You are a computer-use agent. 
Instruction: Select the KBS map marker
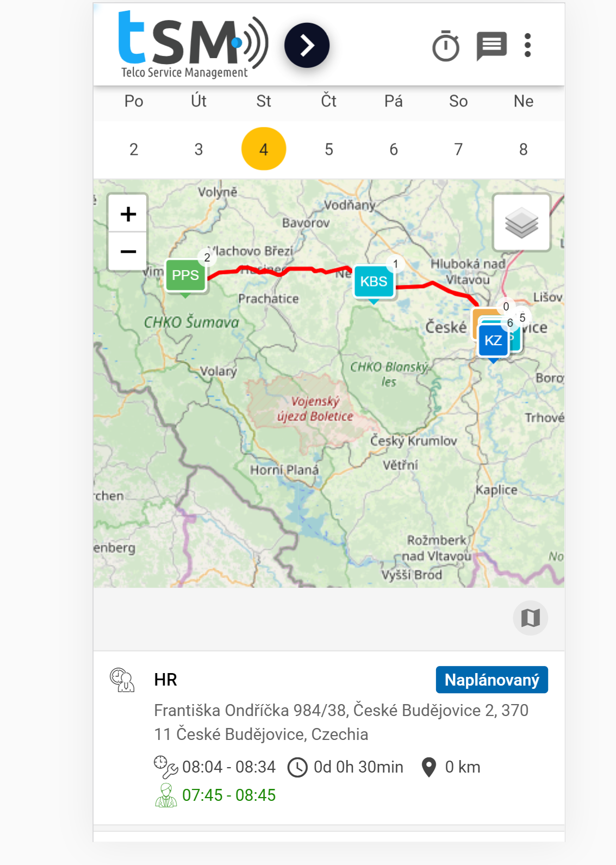click(374, 282)
